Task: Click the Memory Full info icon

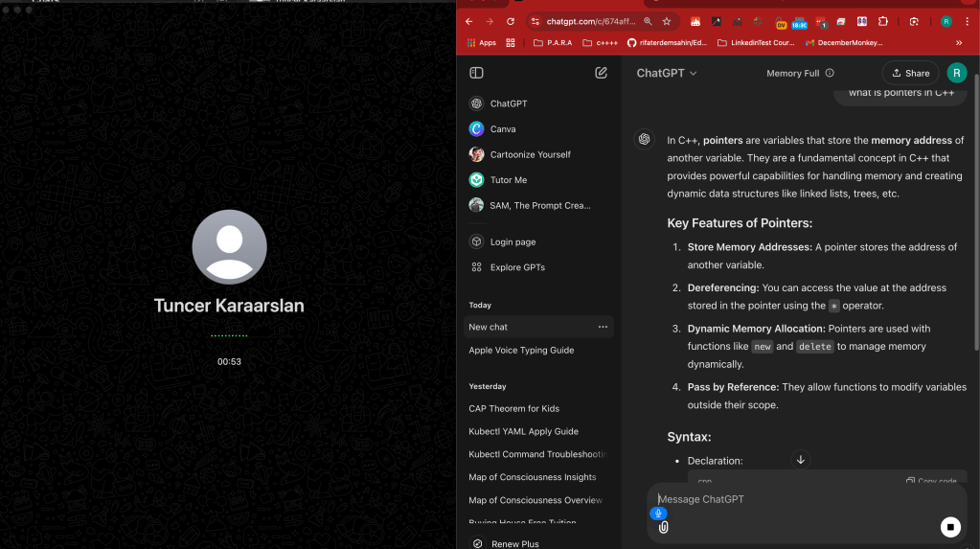Action: [830, 73]
